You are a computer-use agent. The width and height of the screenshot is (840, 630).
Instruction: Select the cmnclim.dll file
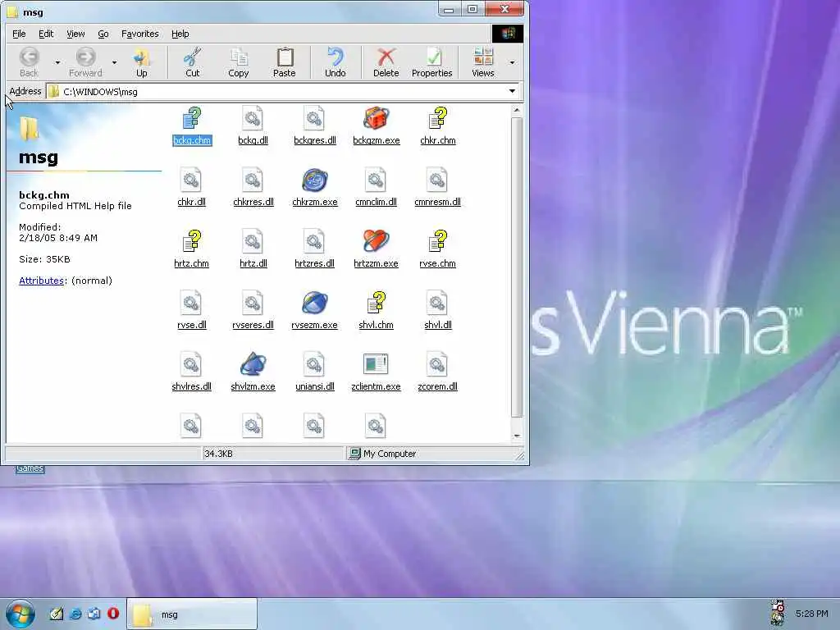376,188
